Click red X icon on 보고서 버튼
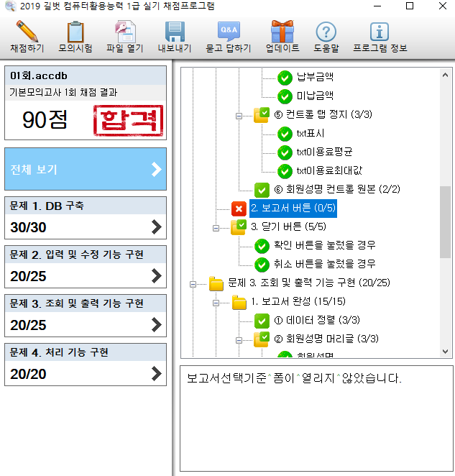 click(x=239, y=209)
